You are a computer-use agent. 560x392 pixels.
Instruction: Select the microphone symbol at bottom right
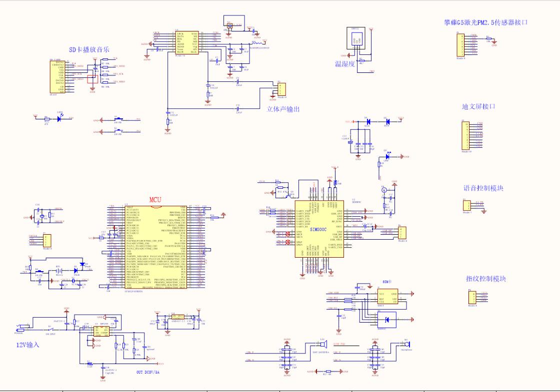click(407, 344)
